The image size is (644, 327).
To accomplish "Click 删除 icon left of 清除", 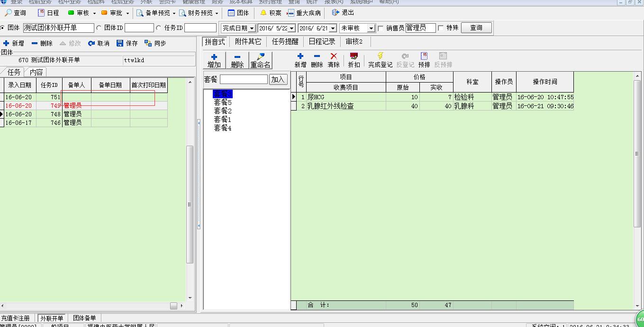I will click(317, 56).
